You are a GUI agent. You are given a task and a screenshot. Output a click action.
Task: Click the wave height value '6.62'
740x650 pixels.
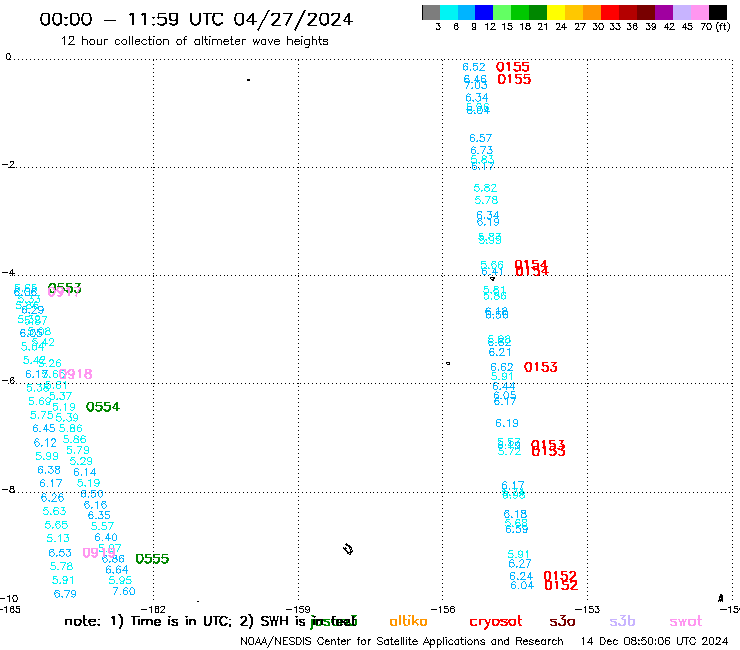click(x=502, y=367)
